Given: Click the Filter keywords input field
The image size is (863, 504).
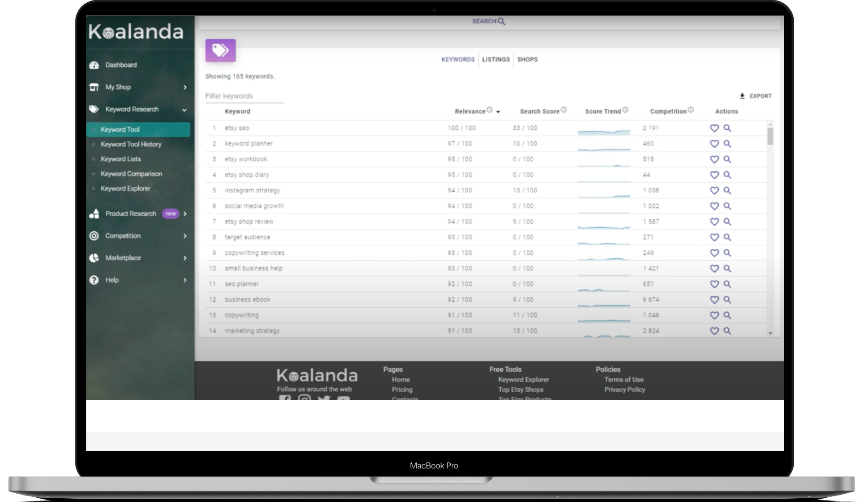Looking at the screenshot, I should pyautogui.click(x=244, y=96).
